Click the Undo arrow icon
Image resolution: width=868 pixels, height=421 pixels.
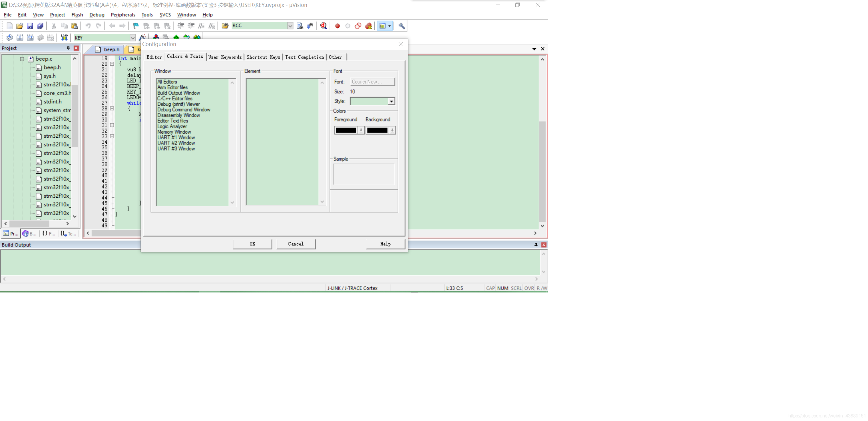click(x=88, y=26)
